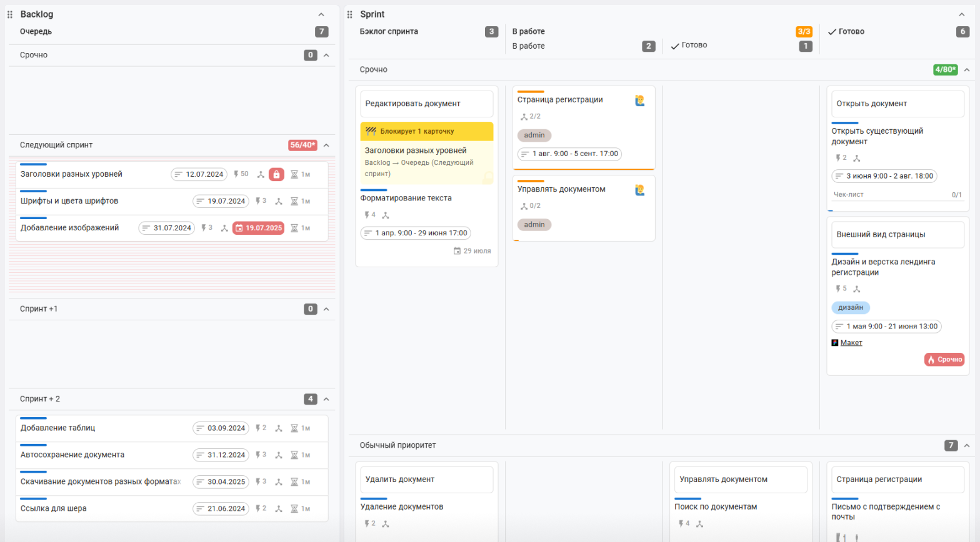The image size is (980, 542).
Task: Open card Открыть существующий документ
Action: point(877,136)
